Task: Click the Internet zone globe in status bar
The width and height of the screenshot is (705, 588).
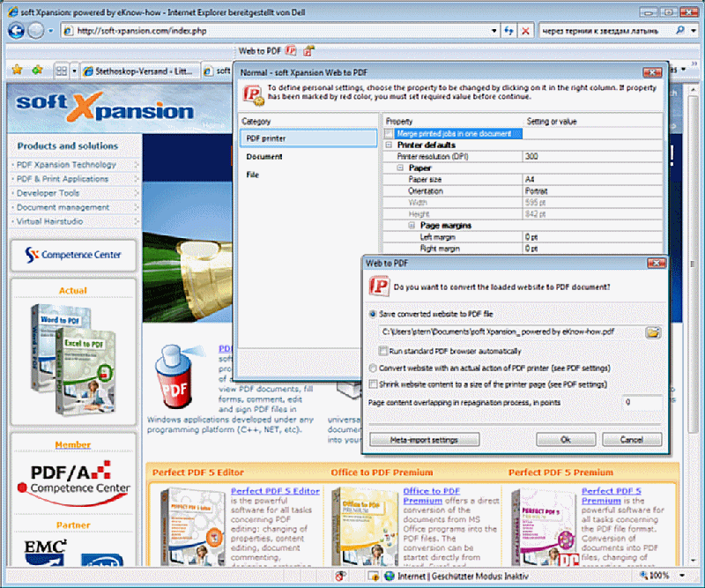Action: 390,576
